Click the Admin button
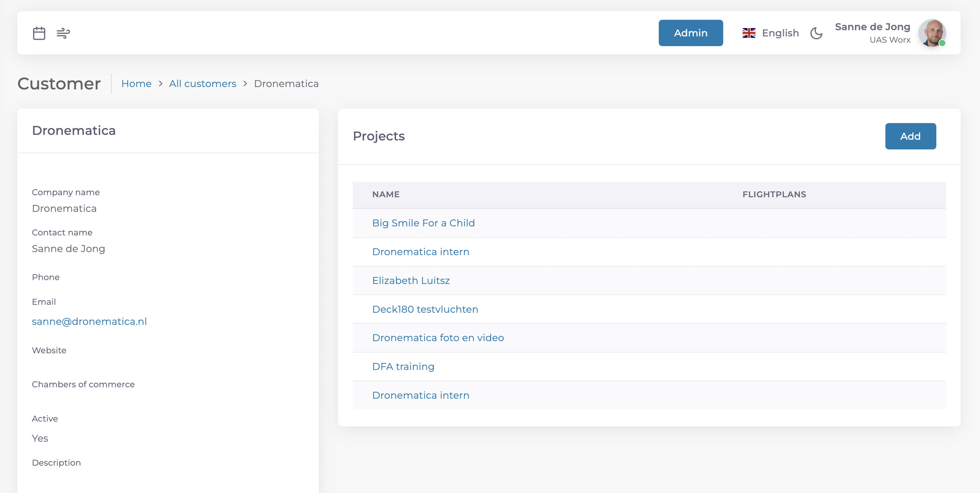The height and width of the screenshot is (493, 980). click(691, 33)
